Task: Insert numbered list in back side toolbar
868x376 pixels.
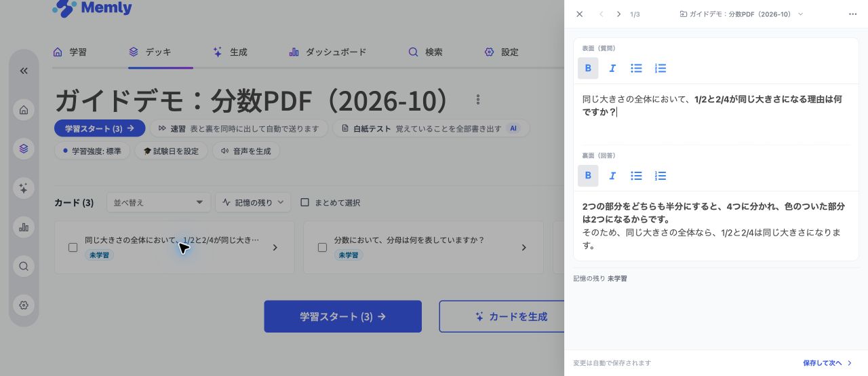Action: [x=660, y=176]
